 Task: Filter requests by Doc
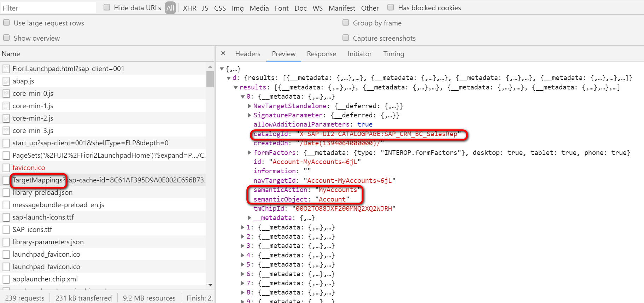pyautogui.click(x=300, y=8)
